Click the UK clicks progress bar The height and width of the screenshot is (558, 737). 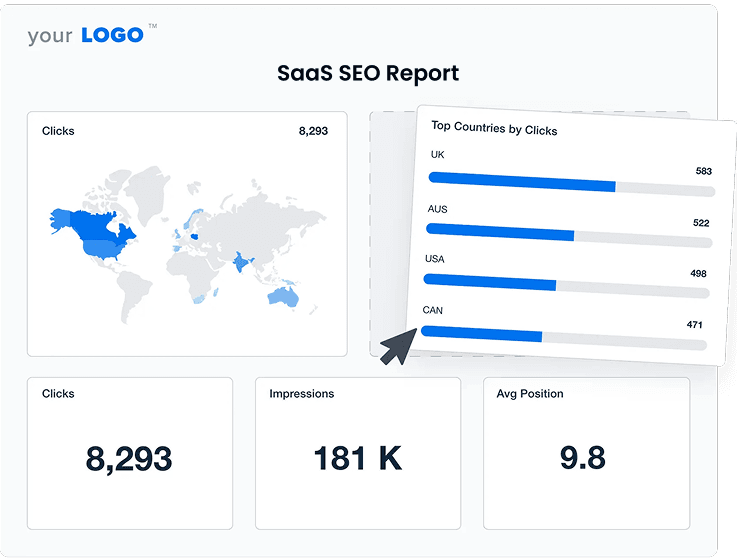pyautogui.click(x=571, y=187)
